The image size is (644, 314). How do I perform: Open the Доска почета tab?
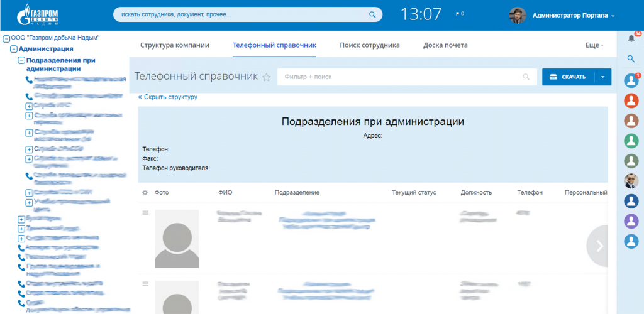pos(445,45)
